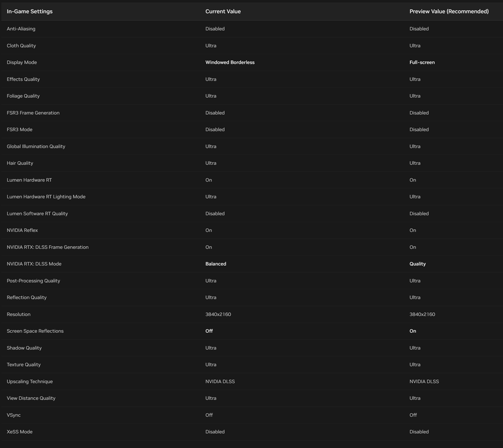The width and height of the screenshot is (503, 448).
Task: Click the In-Game Settings column header
Action: [30, 11]
